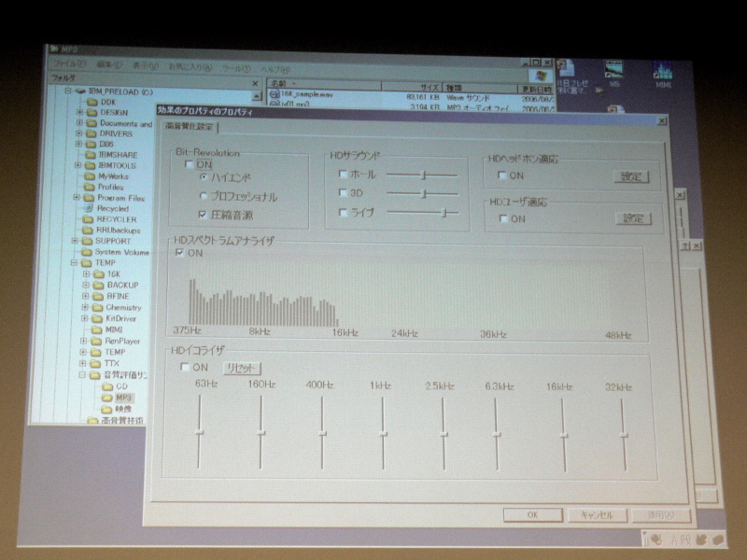The image size is (747, 560).
Task: Open the ファイル(F) menu in Explorer
Action: pyautogui.click(x=68, y=63)
